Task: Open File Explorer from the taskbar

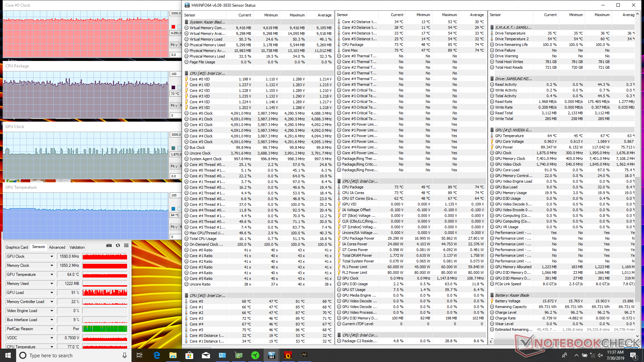Action: (x=173, y=355)
